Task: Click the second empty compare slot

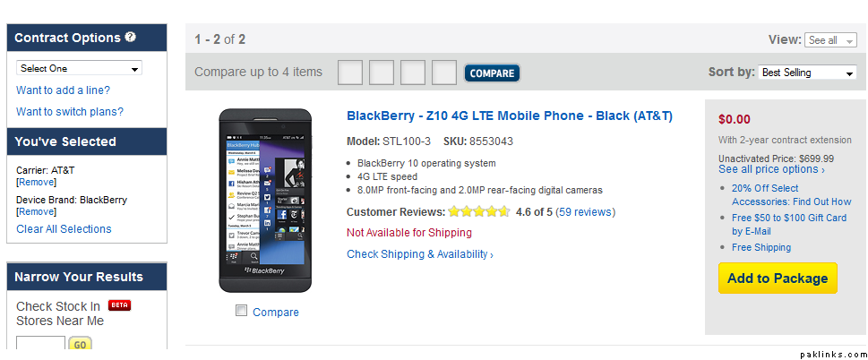Action: pos(382,73)
